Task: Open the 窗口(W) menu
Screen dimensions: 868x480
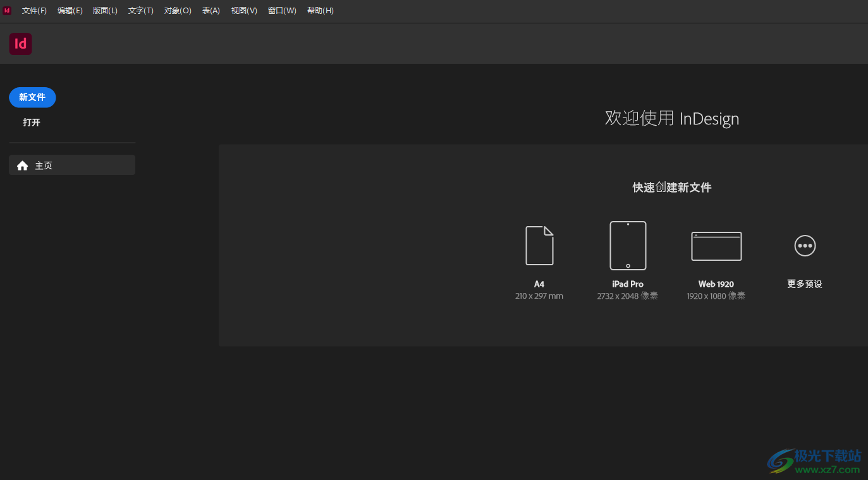Action: pos(282,11)
